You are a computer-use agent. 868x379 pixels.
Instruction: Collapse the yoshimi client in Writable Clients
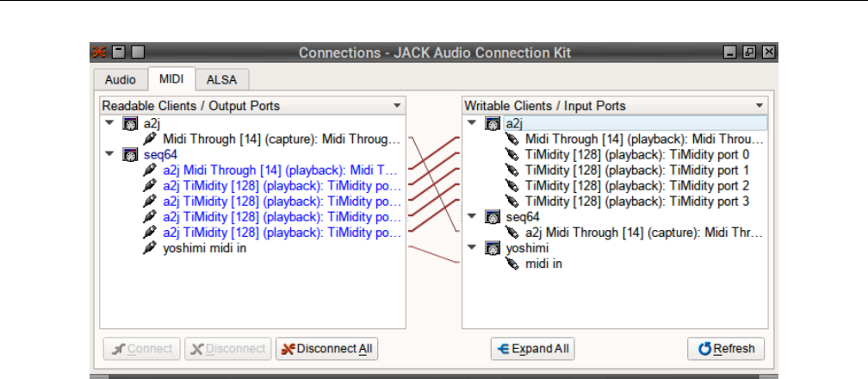472,248
